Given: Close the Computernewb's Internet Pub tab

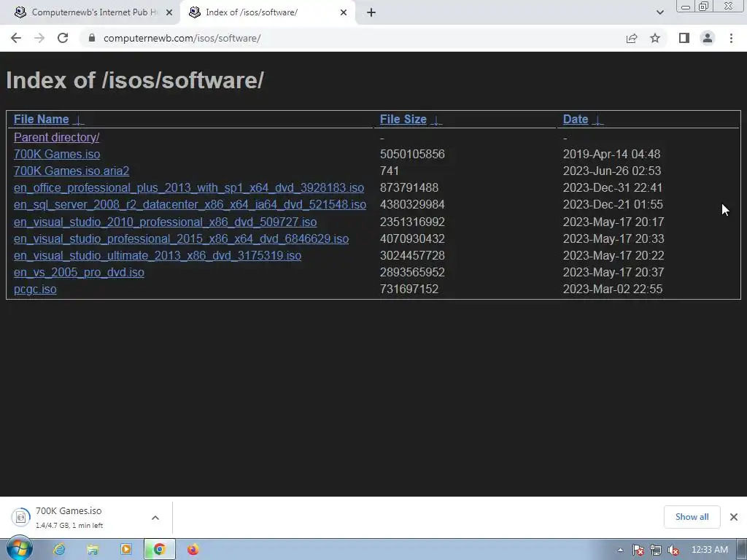Looking at the screenshot, I should coord(169,12).
